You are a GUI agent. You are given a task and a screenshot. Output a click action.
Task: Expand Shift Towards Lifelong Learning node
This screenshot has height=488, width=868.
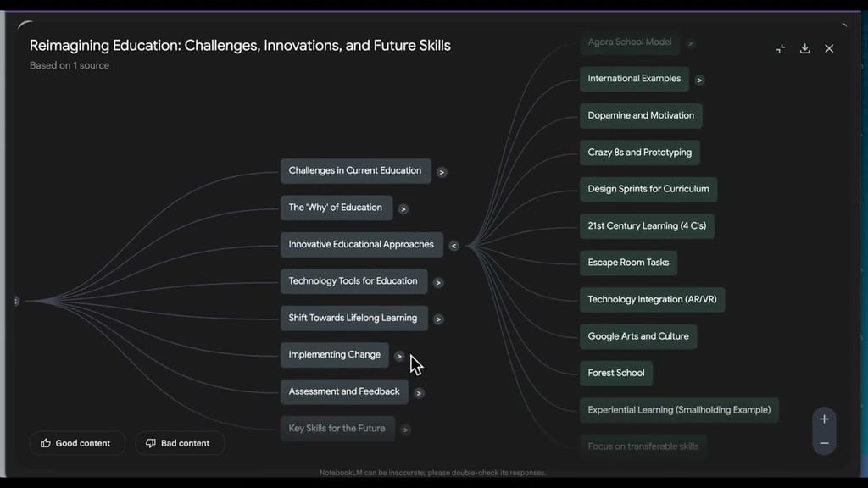[438, 319]
